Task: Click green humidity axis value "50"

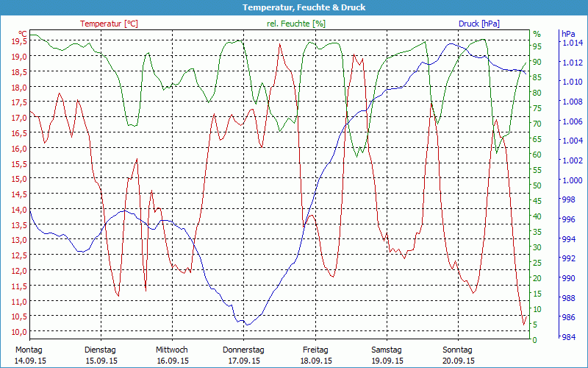Action: tap(537, 185)
